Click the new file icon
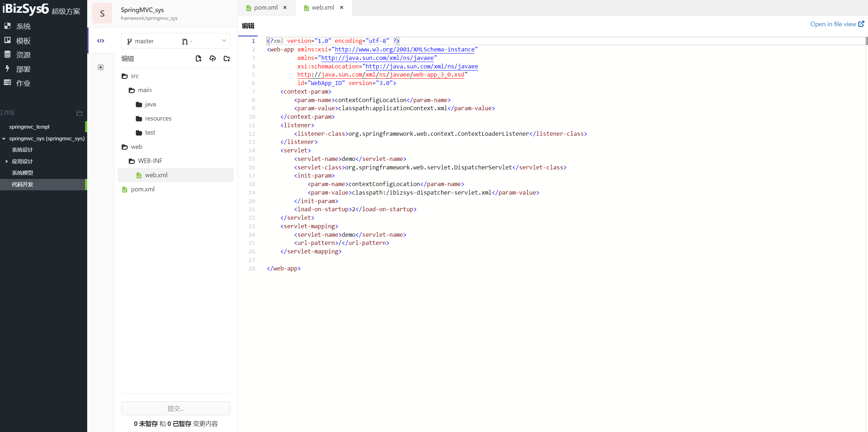Viewport: 868px width, 432px height. tap(198, 58)
